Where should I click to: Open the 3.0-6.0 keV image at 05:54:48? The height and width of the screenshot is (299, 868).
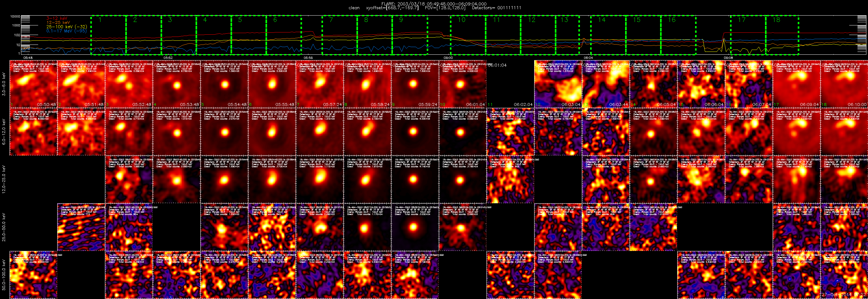click(224, 84)
